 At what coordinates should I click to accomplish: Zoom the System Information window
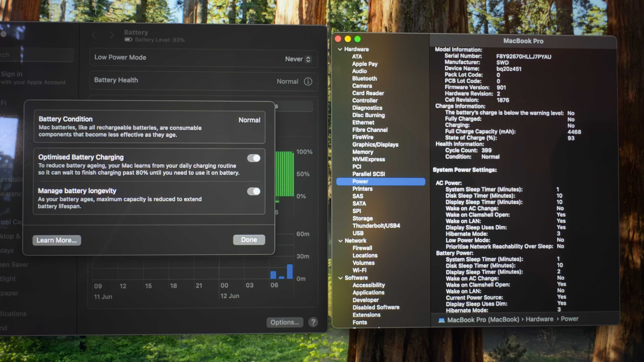357,39
